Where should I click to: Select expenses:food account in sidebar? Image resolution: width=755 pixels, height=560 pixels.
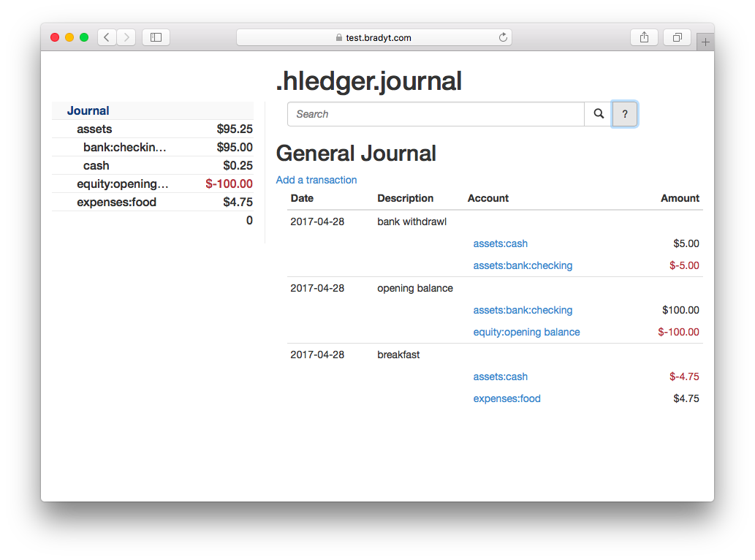click(116, 202)
